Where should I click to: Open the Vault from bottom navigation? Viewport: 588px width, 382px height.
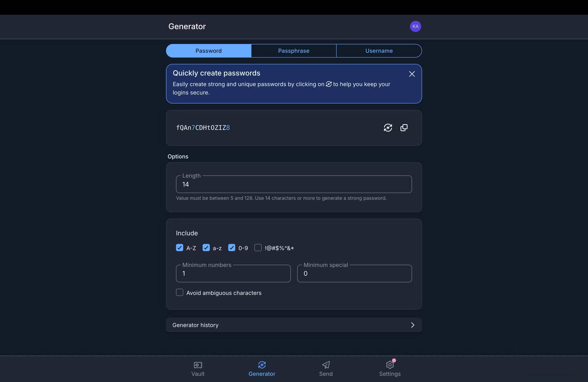tap(198, 365)
